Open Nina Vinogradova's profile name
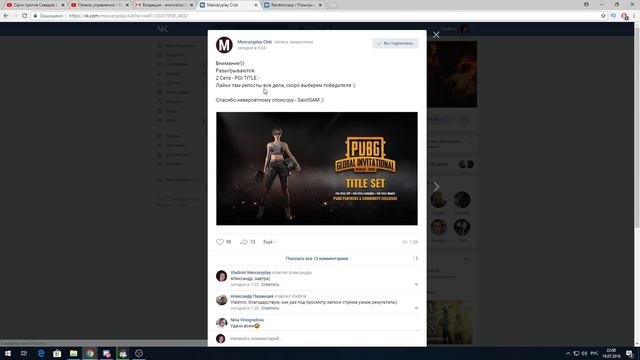The image size is (640, 360). click(x=247, y=320)
